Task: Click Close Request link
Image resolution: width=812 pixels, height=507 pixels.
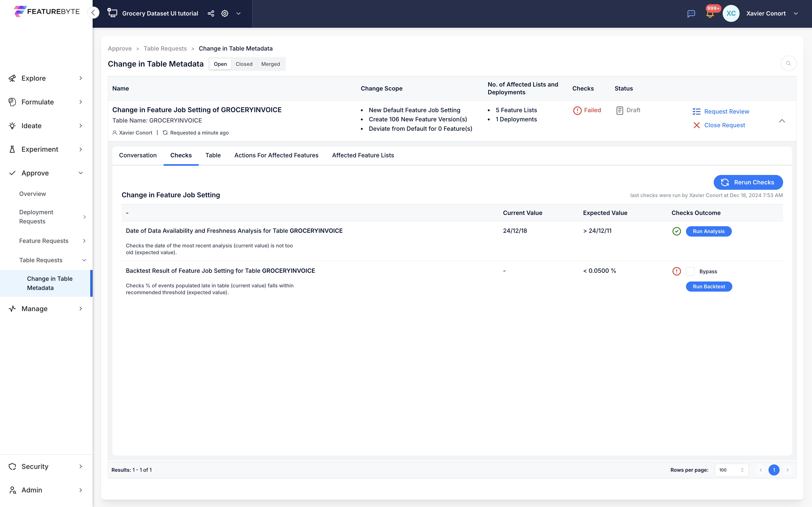Action: (x=725, y=125)
